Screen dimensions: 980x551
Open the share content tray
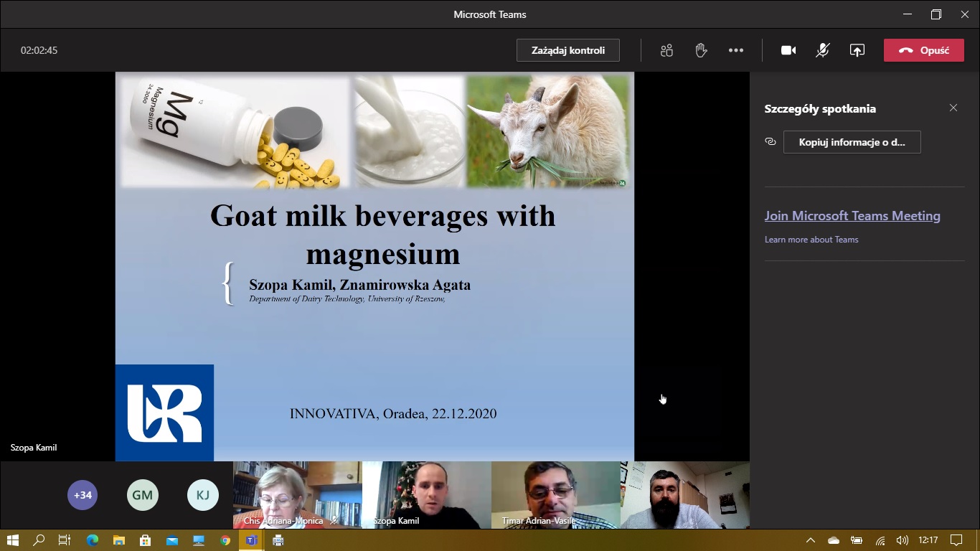857,50
